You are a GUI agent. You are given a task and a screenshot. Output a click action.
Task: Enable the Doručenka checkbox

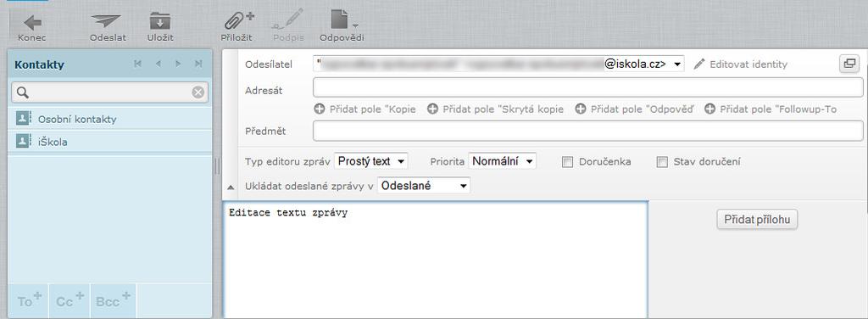tap(567, 162)
